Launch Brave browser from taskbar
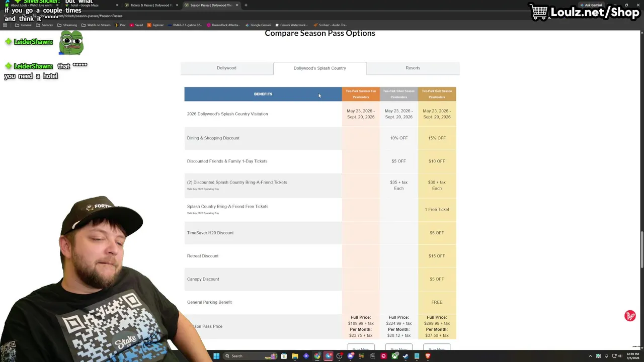 428,356
